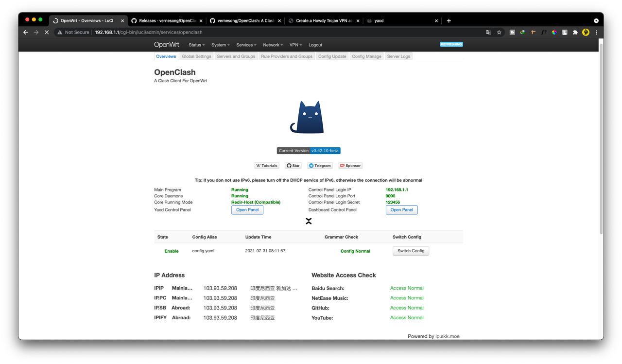
Task: Stop page loading with the X button
Action: click(47, 33)
